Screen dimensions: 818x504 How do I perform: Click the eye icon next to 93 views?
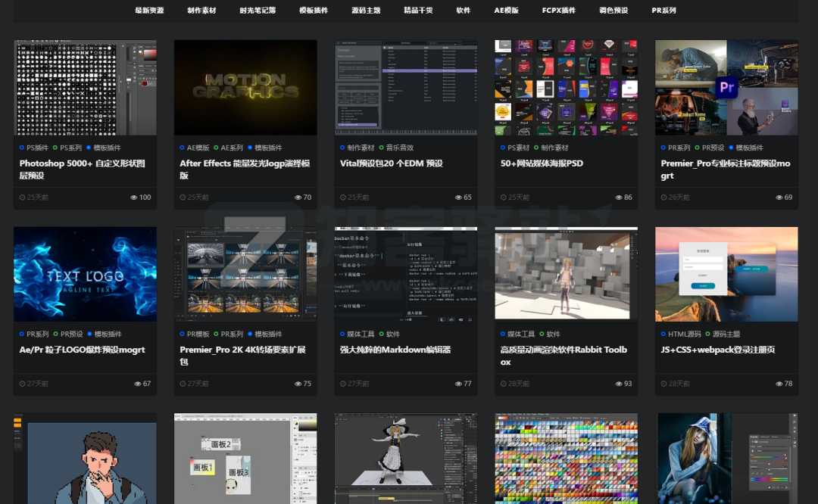[x=619, y=384]
